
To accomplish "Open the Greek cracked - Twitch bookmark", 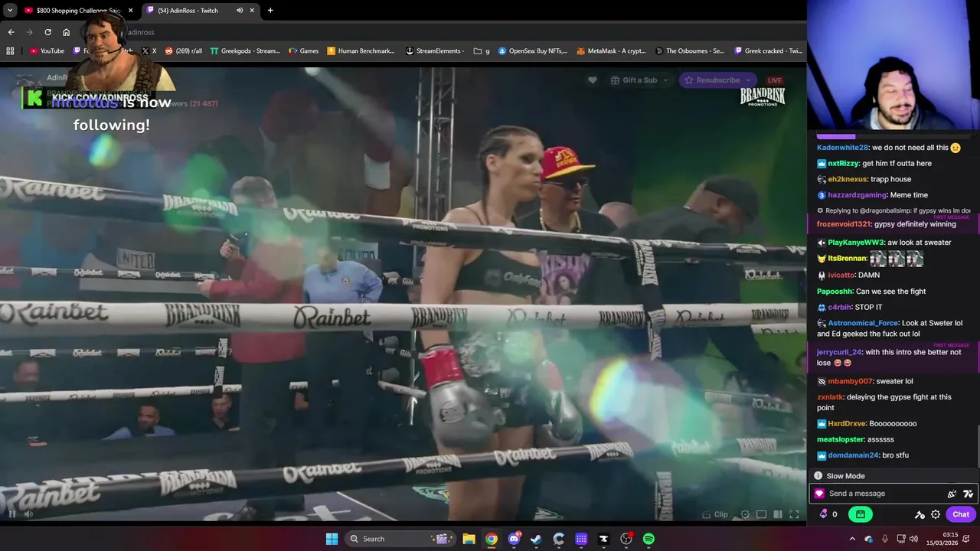I will tap(769, 51).
